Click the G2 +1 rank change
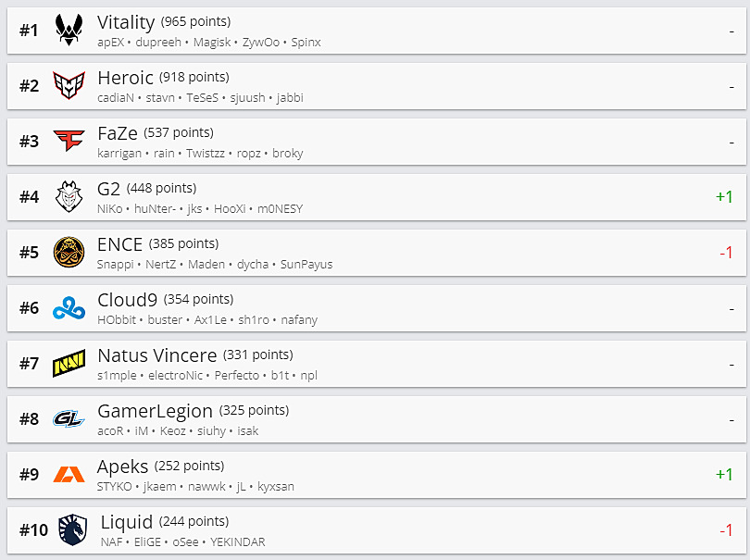Image resolution: width=750 pixels, height=560 pixels. (x=724, y=197)
